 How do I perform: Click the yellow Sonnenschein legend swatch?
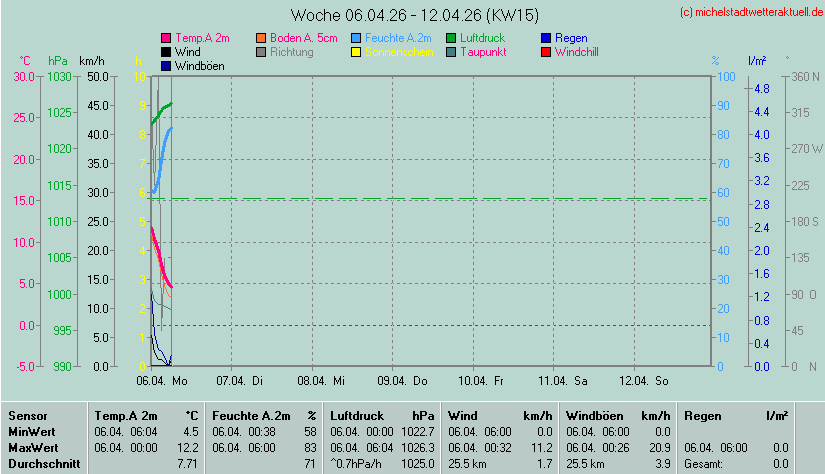click(x=357, y=51)
